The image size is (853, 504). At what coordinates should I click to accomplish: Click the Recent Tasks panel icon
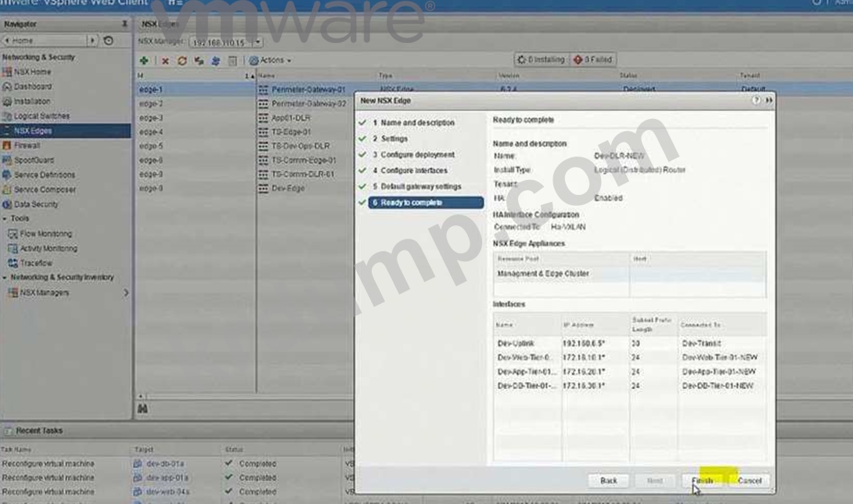coord(8,430)
